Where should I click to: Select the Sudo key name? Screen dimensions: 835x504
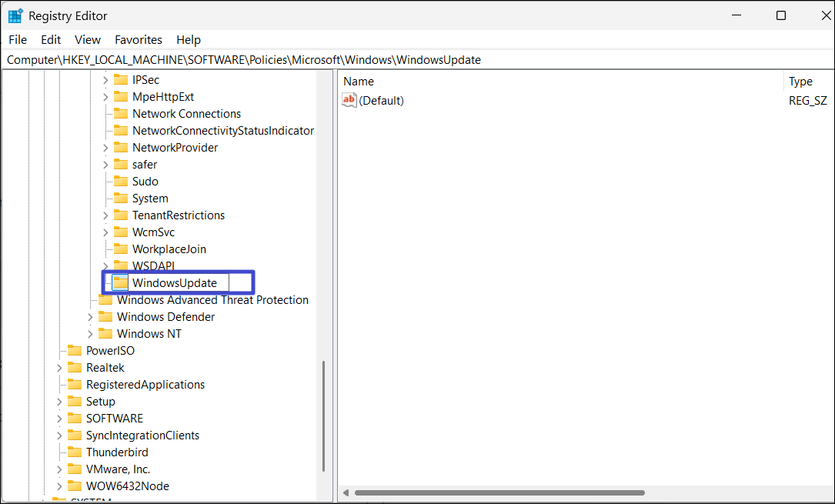coord(145,182)
